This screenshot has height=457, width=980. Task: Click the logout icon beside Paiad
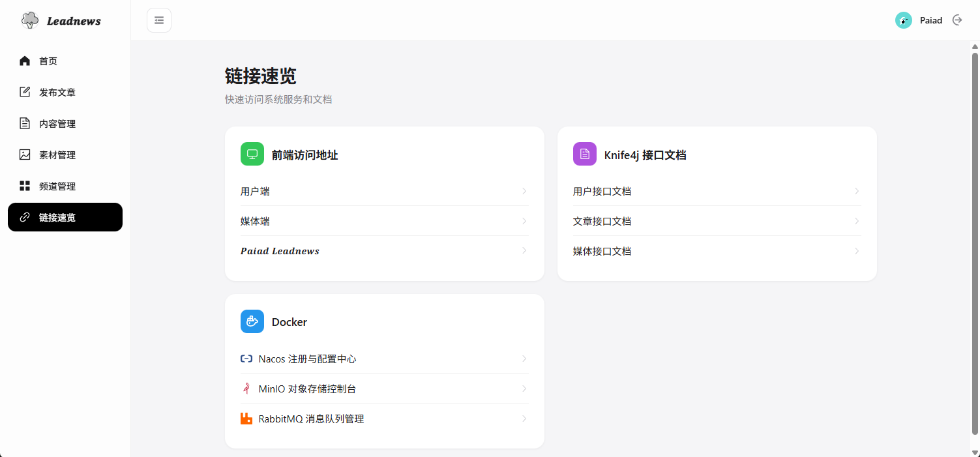pyautogui.click(x=957, y=20)
